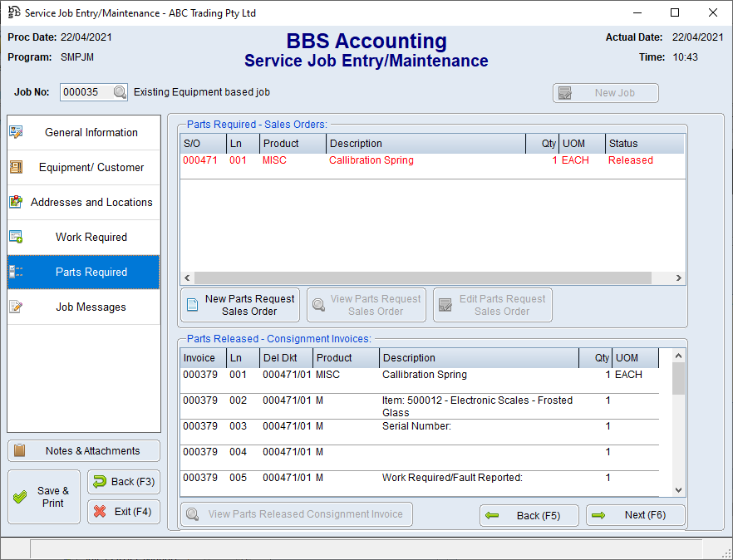Click the Invoice column header
The image size is (733, 560).
point(203,358)
